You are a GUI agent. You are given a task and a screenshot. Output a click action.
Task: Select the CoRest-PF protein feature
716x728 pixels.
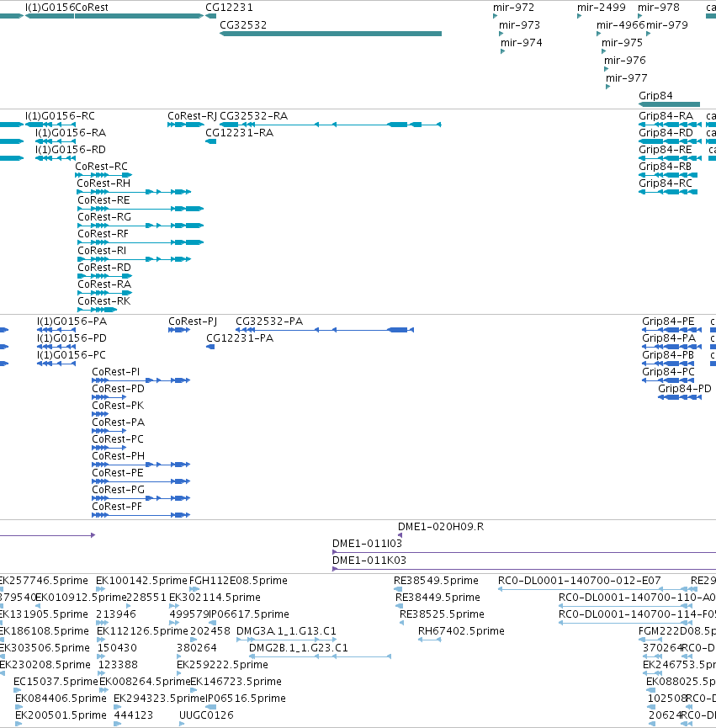click(x=141, y=515)
